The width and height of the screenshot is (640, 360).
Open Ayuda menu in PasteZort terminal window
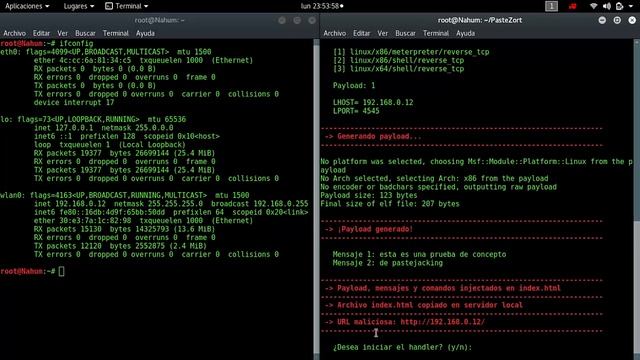(x=466, y=33)
